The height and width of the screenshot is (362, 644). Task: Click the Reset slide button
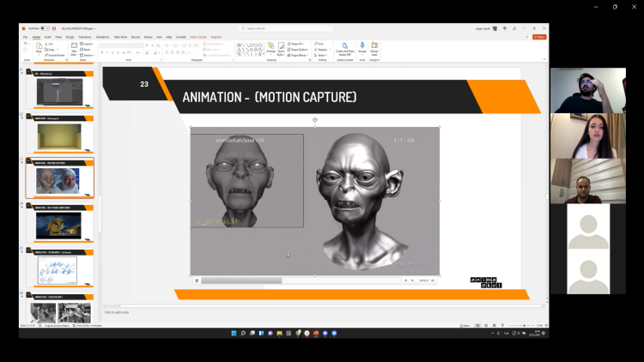85,49
